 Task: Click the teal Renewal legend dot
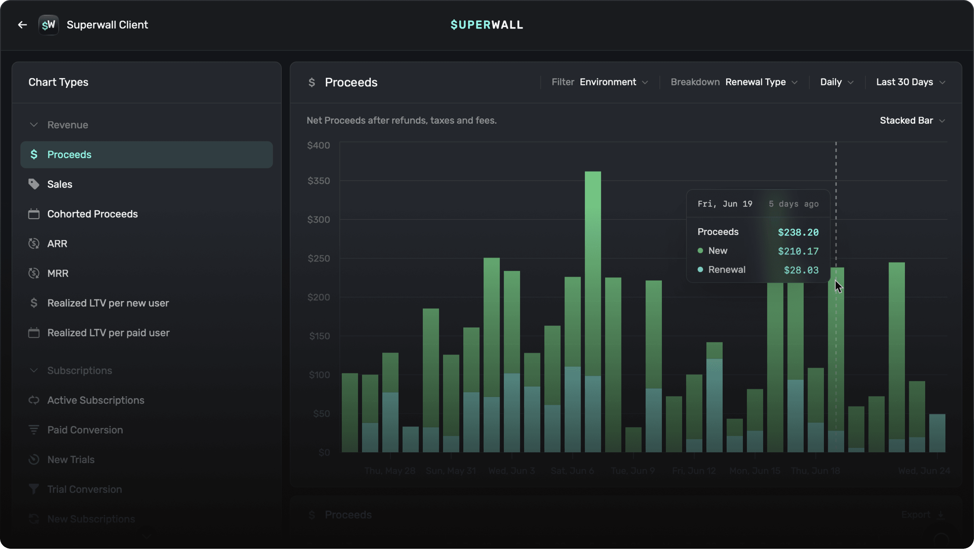point(700,270)
